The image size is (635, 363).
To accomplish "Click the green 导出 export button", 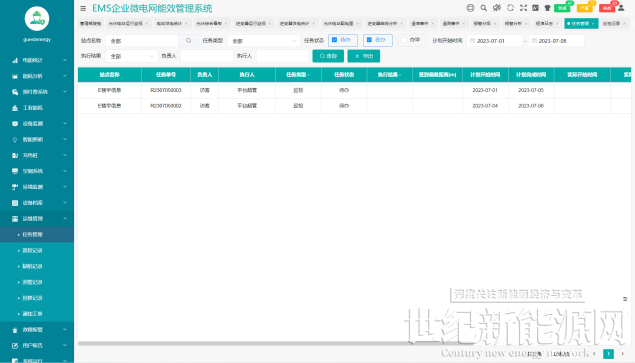I will point(364,56).
